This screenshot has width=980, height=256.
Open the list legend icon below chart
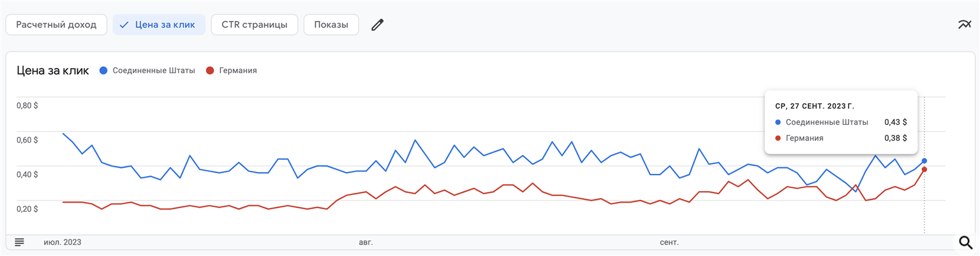coord(19,242)
